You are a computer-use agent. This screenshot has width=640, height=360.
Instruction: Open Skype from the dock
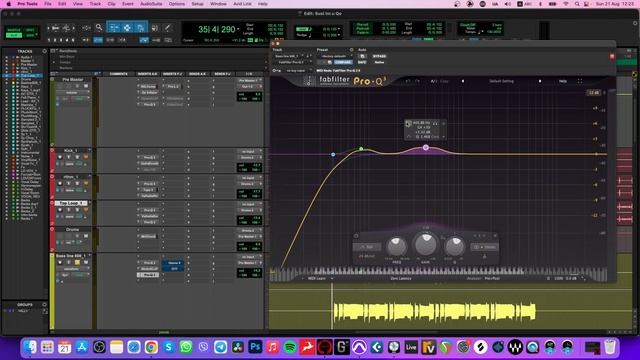(169, 347)
